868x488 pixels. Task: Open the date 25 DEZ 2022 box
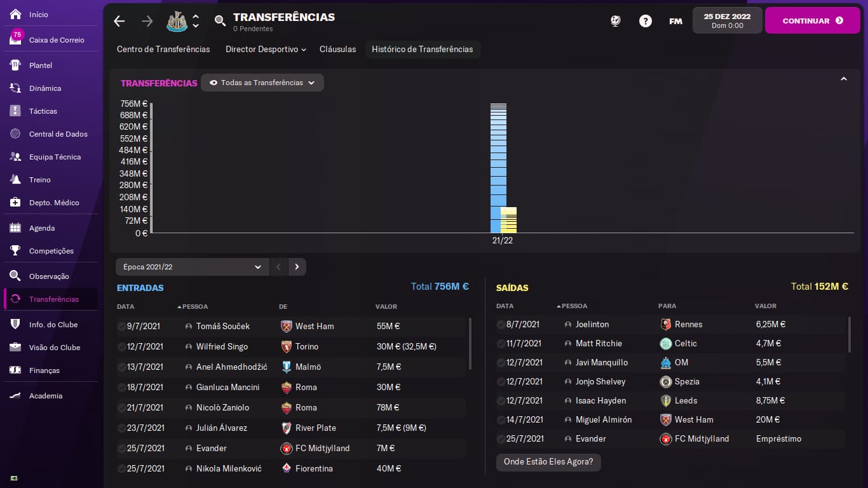(727, 21)
